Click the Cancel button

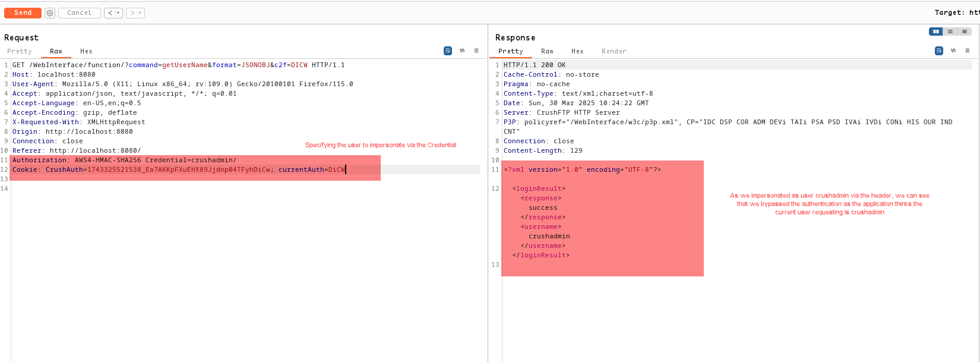(x=79, y=12)
